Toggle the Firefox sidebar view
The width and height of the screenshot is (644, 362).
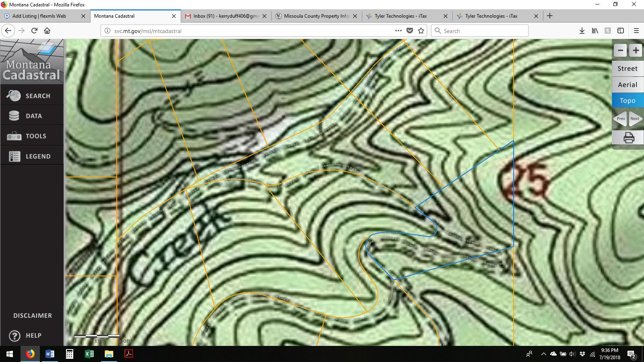[621, 31]
